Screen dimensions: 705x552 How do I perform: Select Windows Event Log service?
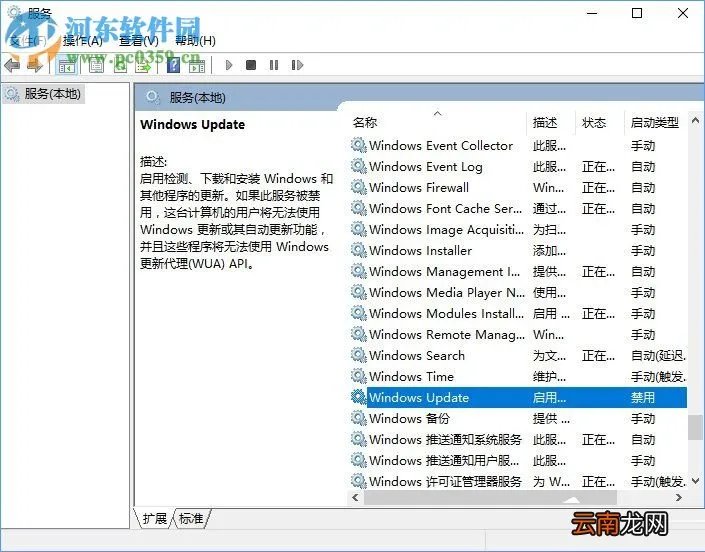click(x=518, y=167)
